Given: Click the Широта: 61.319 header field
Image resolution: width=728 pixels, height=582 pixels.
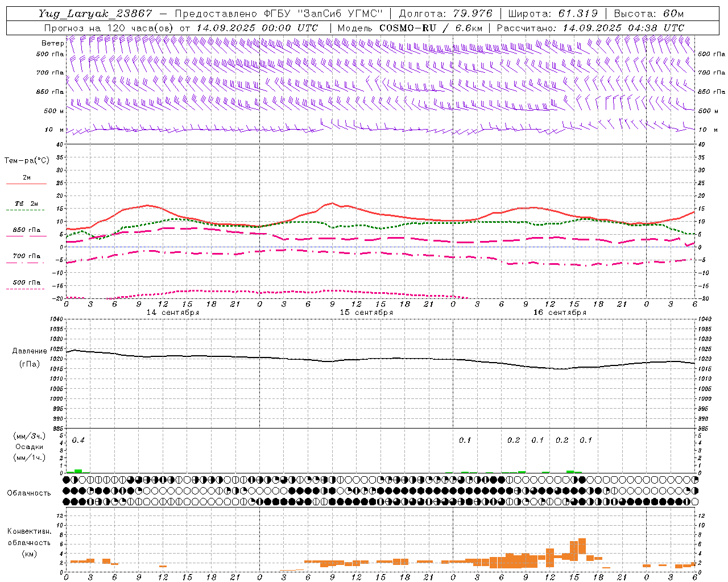Looking at the screenshot, I should 553,14.
